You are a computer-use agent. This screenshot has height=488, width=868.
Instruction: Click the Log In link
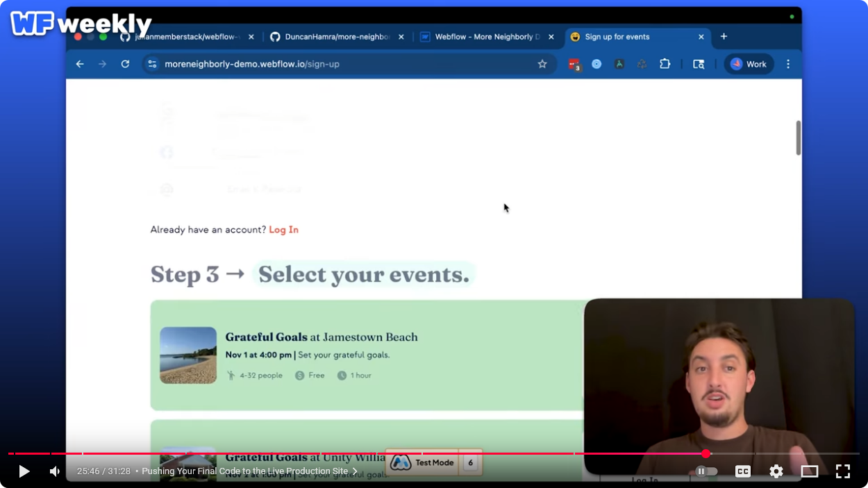pos(283,230)
